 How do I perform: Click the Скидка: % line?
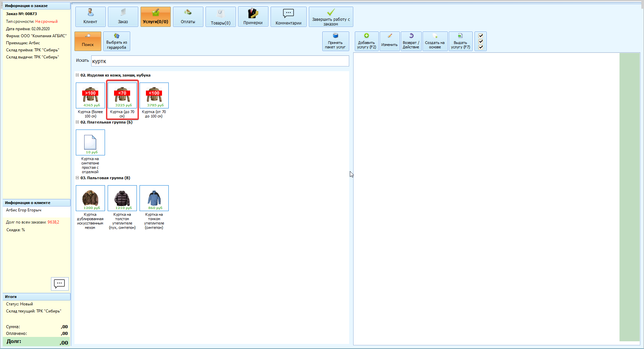click(x=15, y=230)
